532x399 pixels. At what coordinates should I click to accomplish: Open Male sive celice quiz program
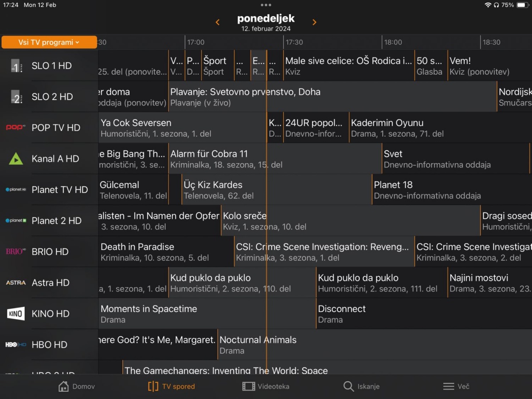click(349, 66)
